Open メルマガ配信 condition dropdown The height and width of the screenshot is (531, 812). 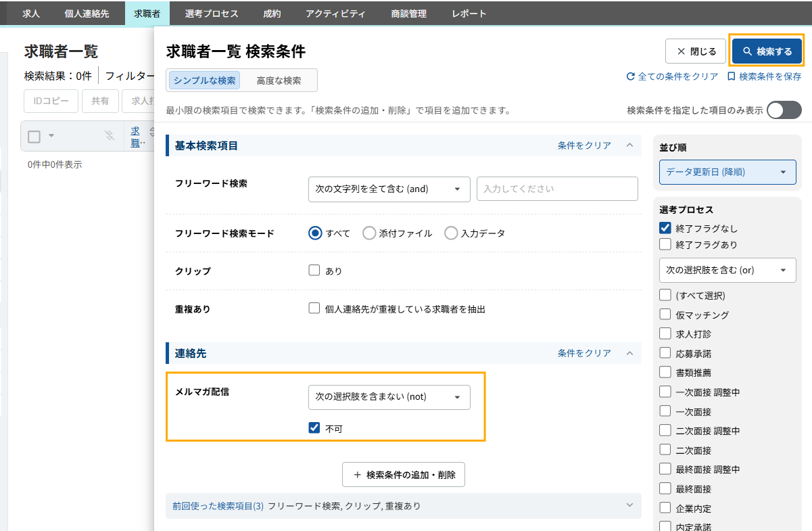[x=389, y=397]
